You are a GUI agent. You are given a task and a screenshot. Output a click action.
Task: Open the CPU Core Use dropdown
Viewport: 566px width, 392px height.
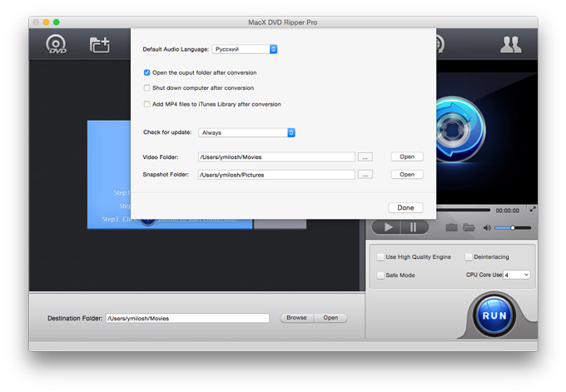[x=516, y=275]
